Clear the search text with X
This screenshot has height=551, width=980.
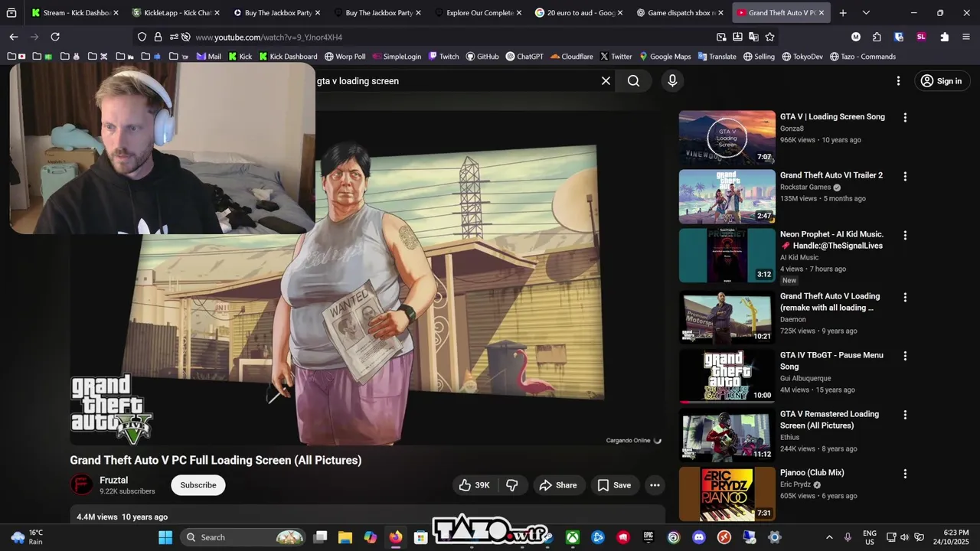[606, 80]
